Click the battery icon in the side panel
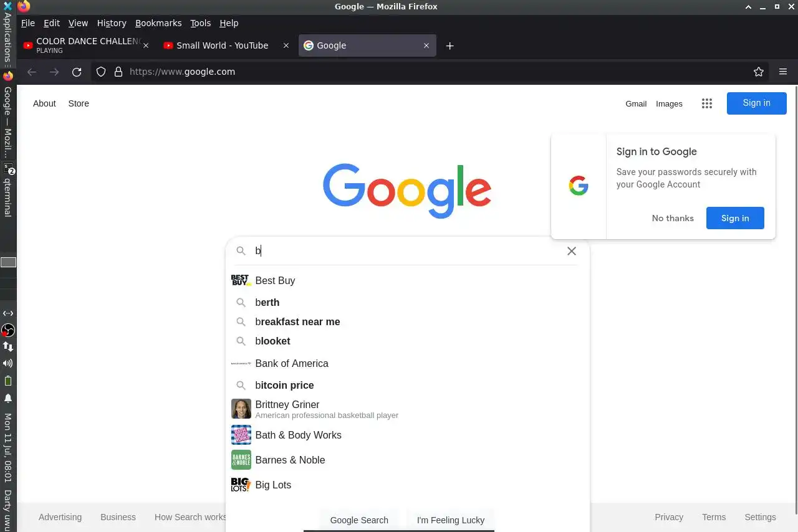The width and height of the screenshot is (798, 532). point(8,381)
